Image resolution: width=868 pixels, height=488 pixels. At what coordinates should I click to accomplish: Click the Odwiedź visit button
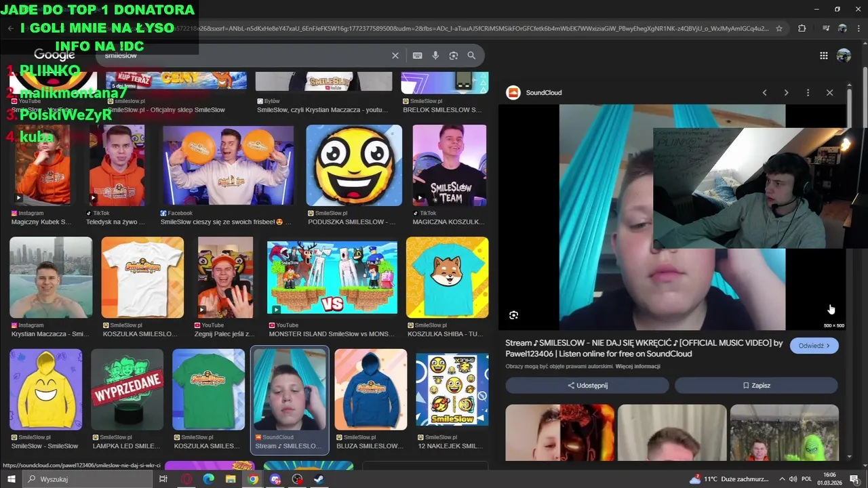(x=814, y=346)
